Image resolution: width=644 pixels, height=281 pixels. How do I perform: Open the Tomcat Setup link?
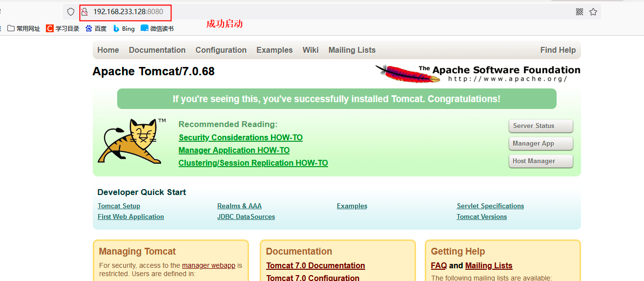point(119,206)
